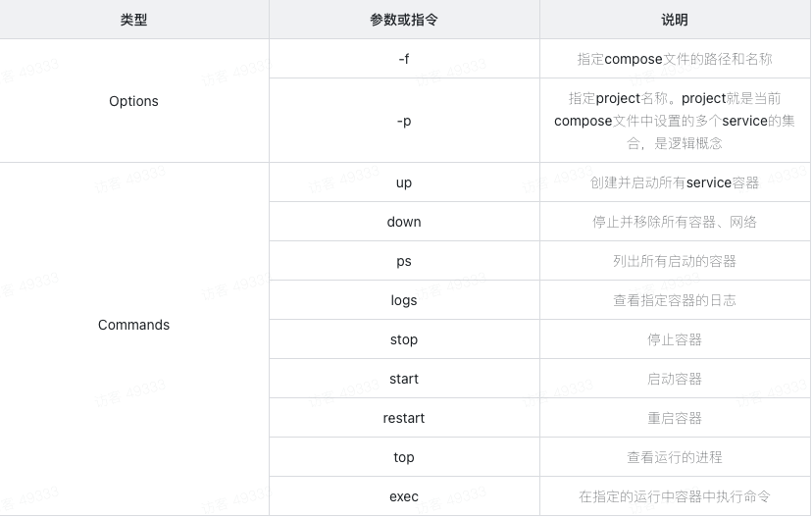This screenshot has width=812, height=517.
Task: Click the exec command cell
Action: [x=403, y=496]
